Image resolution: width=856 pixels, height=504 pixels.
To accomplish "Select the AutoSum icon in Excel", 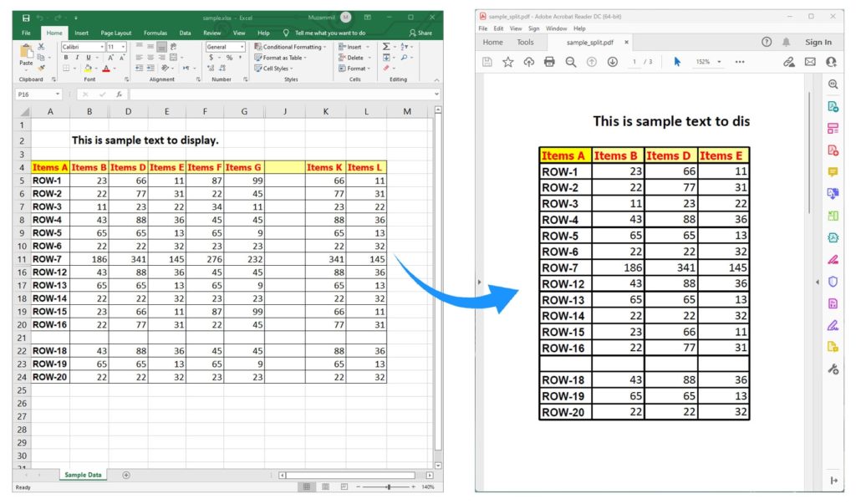I will (x=386, y=47).
